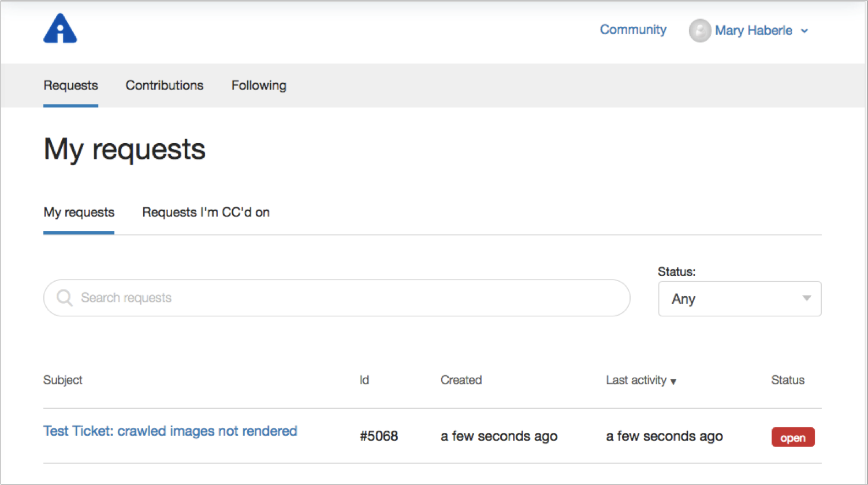Sort by the Subject column header

click(x=62, y=380)
